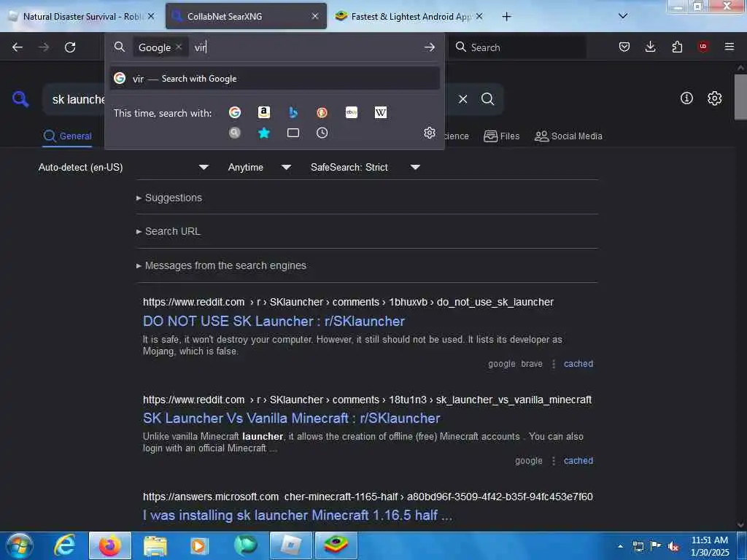Open the Anytime time range dropdown
747x560 pixels.
point(259,167)
